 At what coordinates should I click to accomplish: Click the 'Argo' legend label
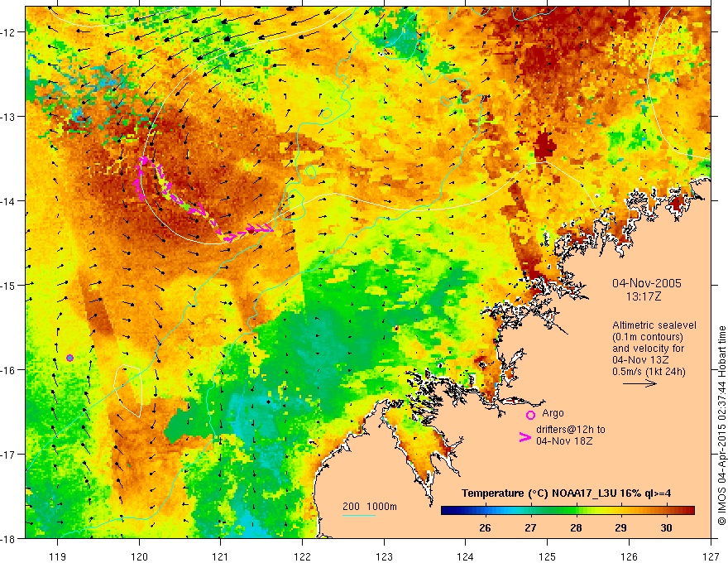[x=553, y=413]
